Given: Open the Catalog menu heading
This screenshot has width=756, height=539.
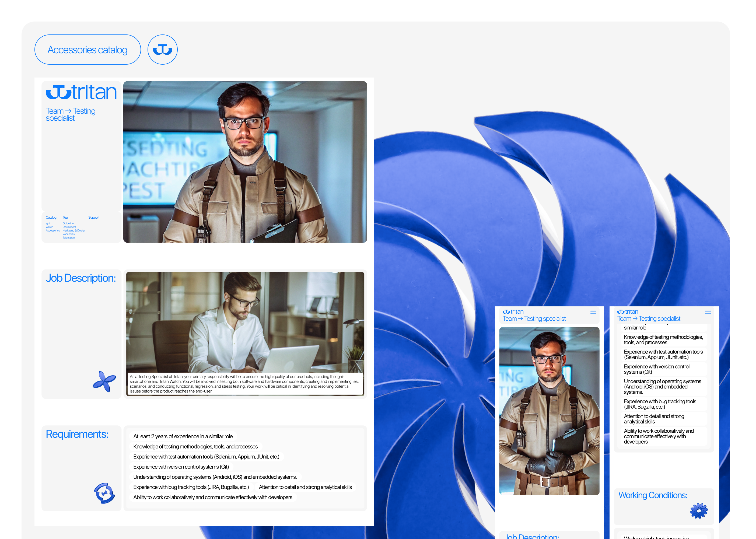Looking at the screenshot, I should click(x=51, y=217).
